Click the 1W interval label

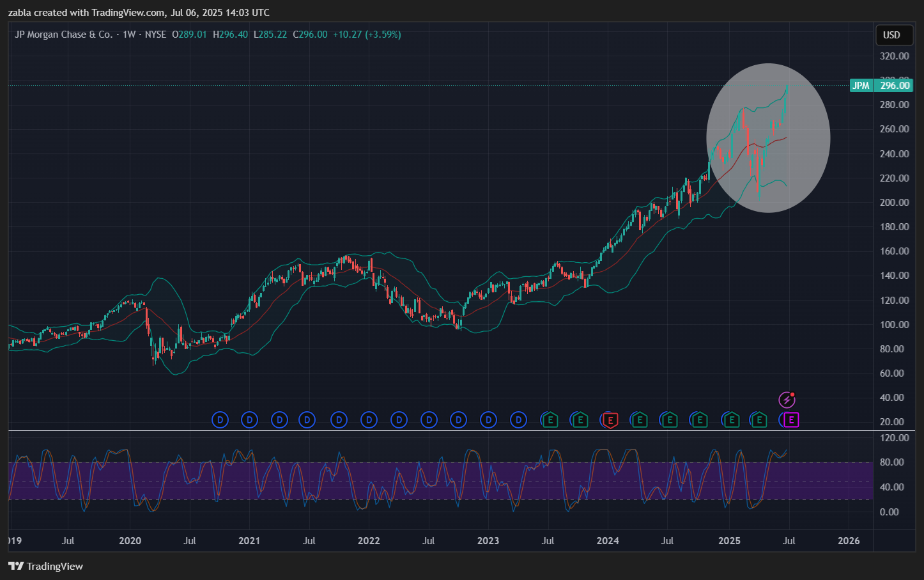point(129,35)
